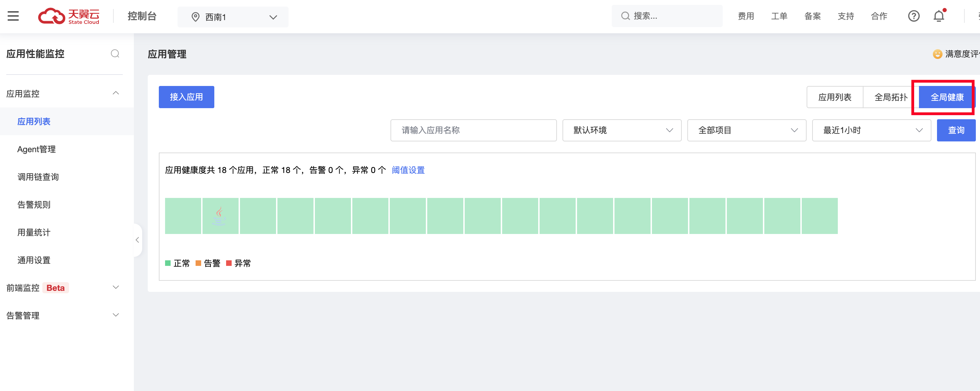The height and width of the screenshot is (391, 980).
Task: Click the 查询 button
Action: click(956, 130)
